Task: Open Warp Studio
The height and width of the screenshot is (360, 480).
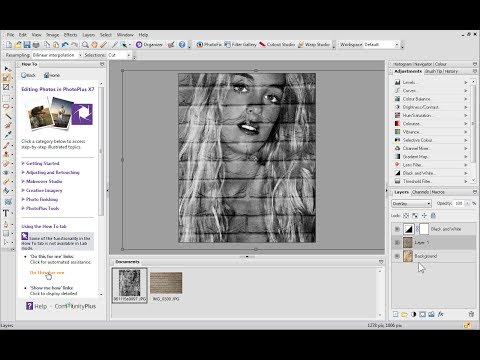Action: tap(314, 45)
